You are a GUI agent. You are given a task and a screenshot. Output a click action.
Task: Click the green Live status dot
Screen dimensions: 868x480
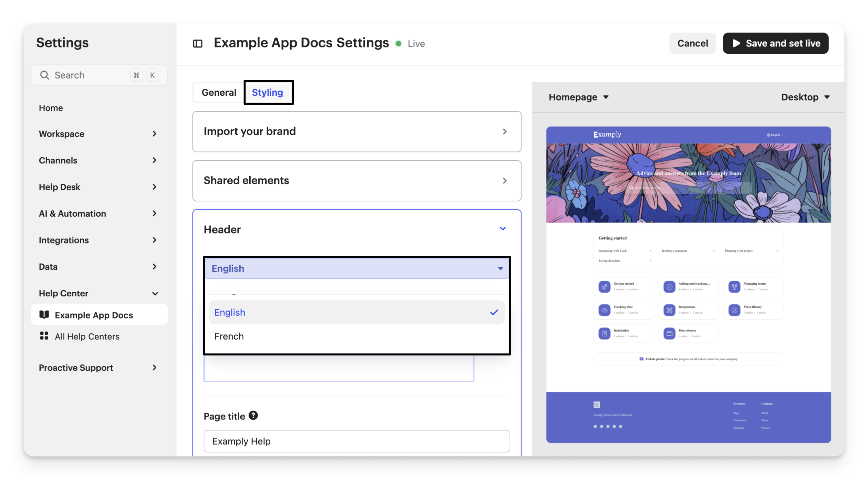tap(399, 44)
